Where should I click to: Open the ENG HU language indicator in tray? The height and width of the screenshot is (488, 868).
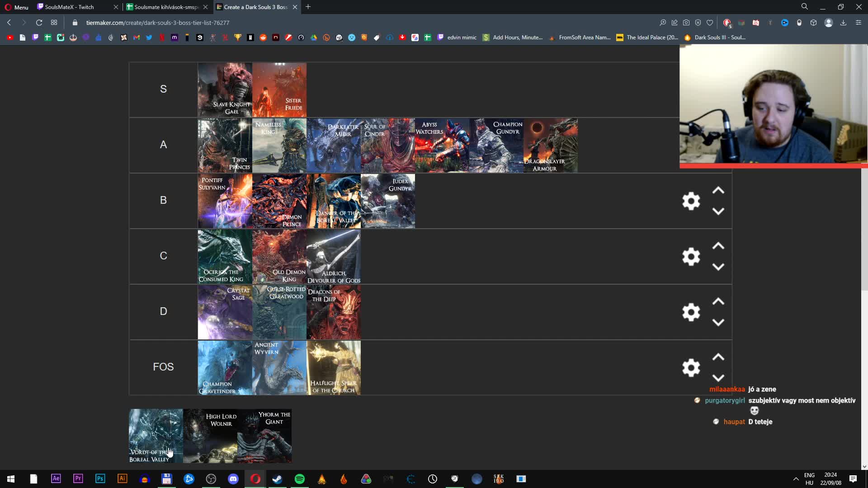click(x=809, y=479)
